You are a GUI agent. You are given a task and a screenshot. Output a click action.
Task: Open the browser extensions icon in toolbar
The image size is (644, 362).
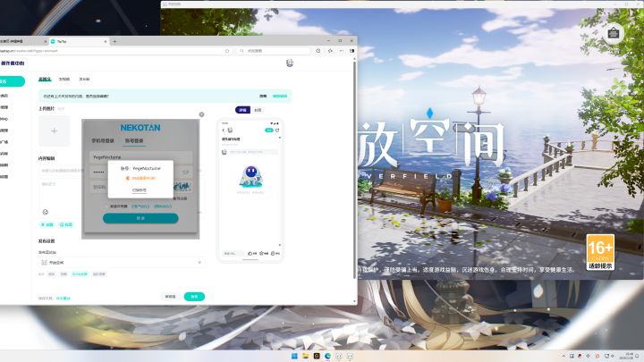pyautogui.click(x=330, y=51)
